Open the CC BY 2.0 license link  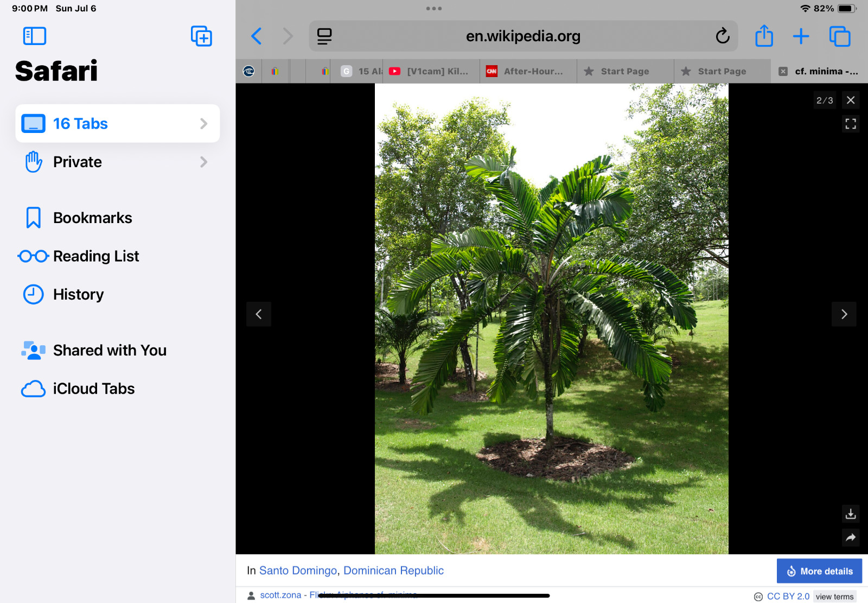click(788, 596)
